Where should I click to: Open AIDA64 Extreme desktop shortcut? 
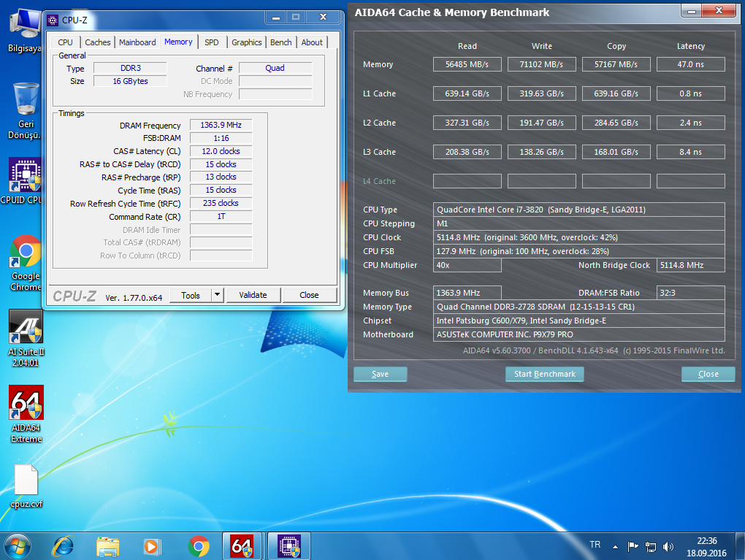26,414
